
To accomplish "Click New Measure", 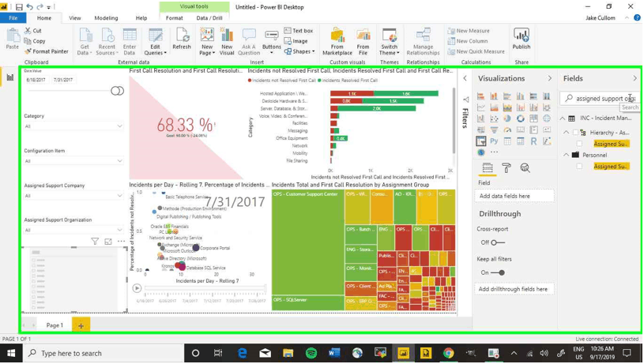I will click(469, 31).
